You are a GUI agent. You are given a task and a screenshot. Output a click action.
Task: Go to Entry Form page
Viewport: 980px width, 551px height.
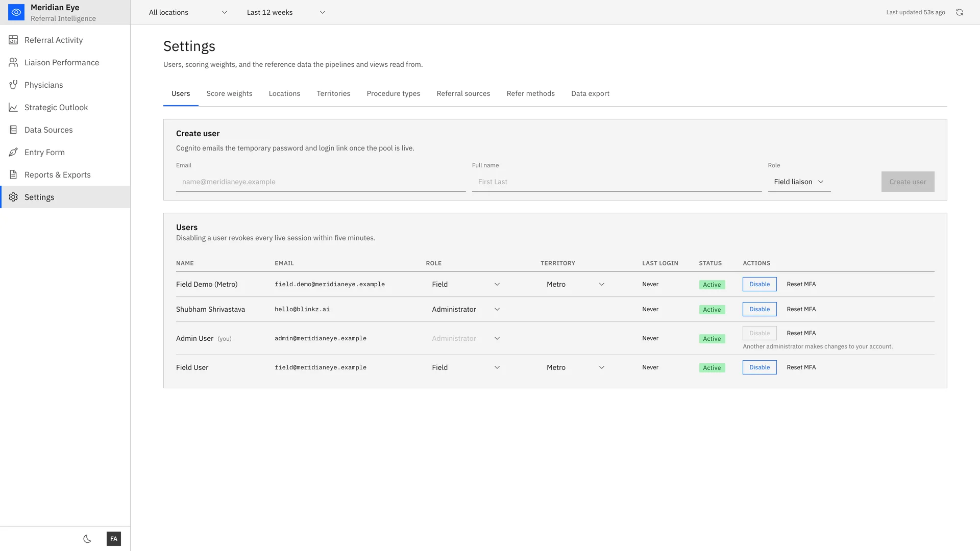click(65, 152)
